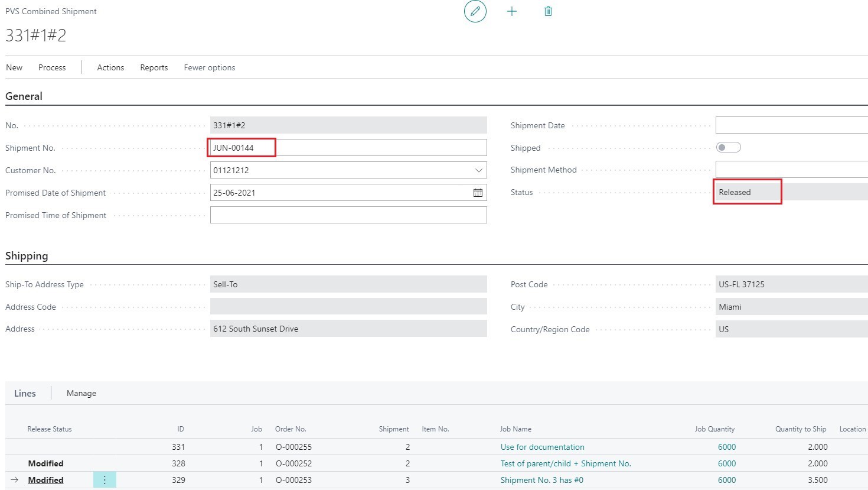Open the Process menu
868x490 pixels.
click(52, 67)
